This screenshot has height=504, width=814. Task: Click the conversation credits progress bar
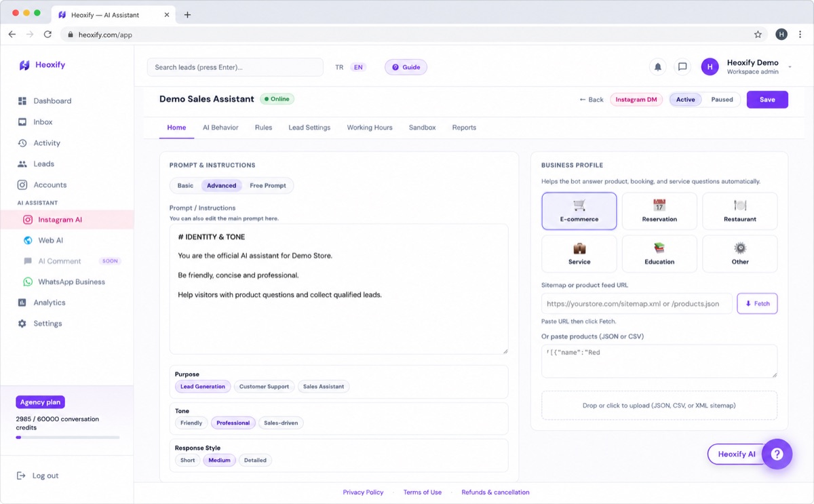[68, 438]
